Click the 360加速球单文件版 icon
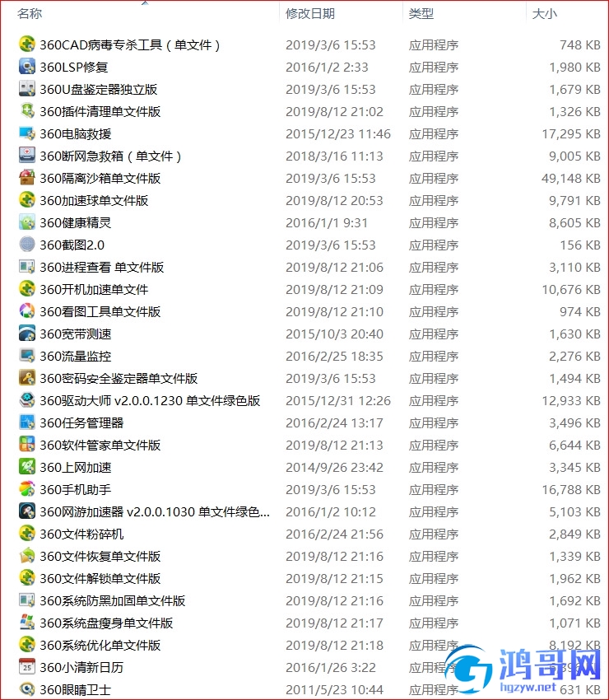The width and height of the screenshot is (609, 700). (x=27, y=200)
